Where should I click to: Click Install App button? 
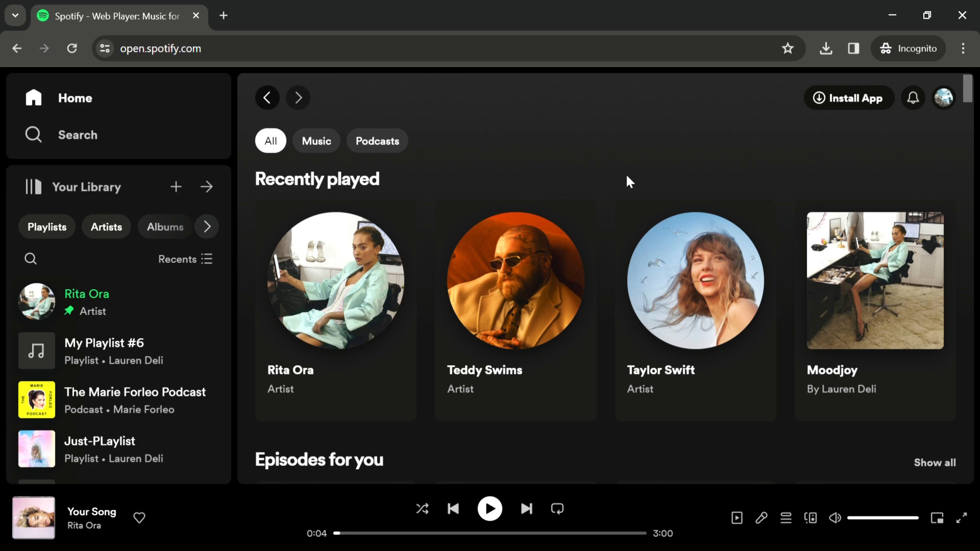coord(849,97)
